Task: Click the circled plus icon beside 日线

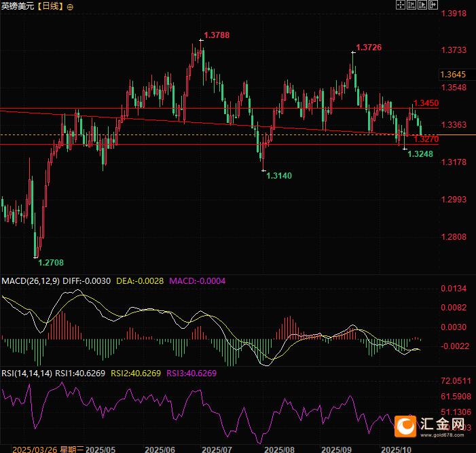Action: [70, 7]
